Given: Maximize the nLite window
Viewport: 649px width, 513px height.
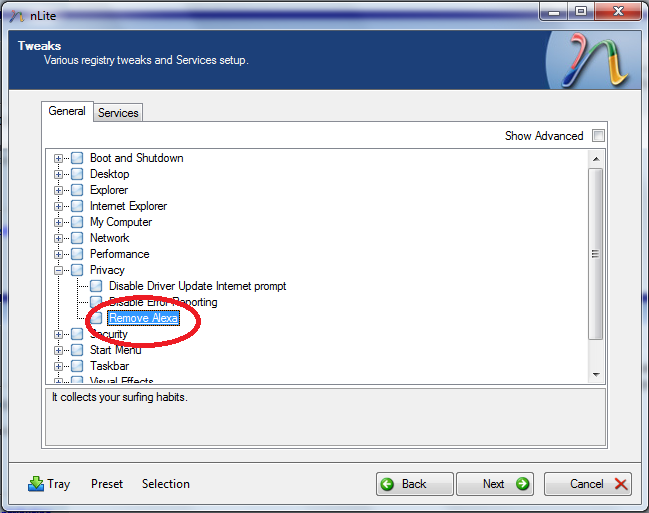Looking at the screenshot, I should pos(581,12).
